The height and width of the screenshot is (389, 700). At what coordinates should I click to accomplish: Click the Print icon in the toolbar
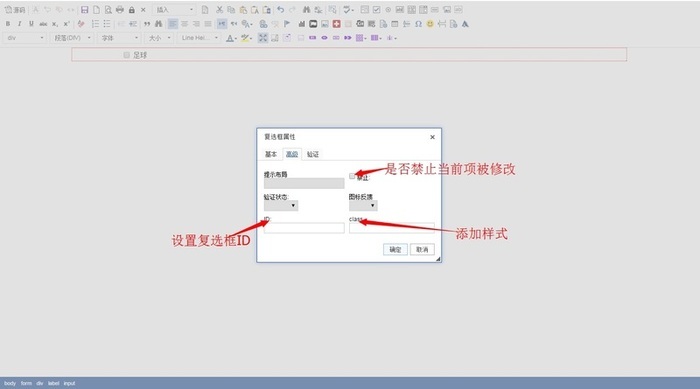click(x=120, y=9)
